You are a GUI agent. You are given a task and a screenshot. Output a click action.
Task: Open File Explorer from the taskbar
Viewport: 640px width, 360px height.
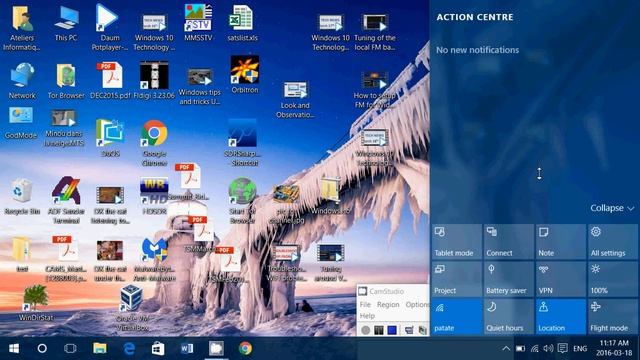[100, 349]
